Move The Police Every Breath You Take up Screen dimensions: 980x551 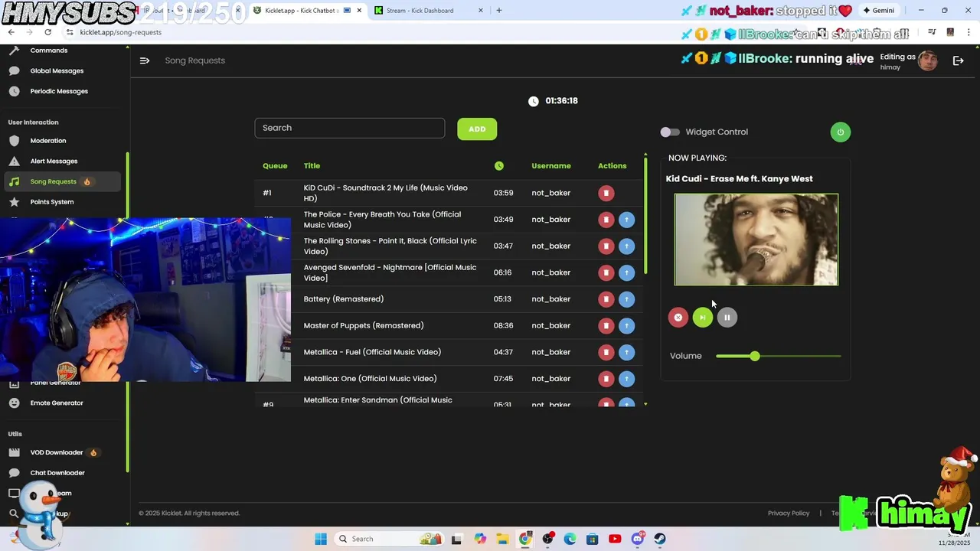tap(626, 220)
